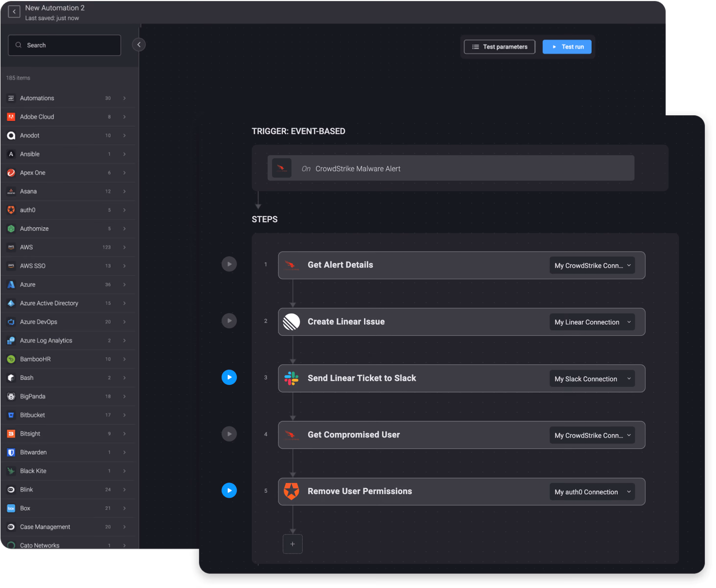Open the Get Alert Details connection dropdown

click(x=592, y=265)
